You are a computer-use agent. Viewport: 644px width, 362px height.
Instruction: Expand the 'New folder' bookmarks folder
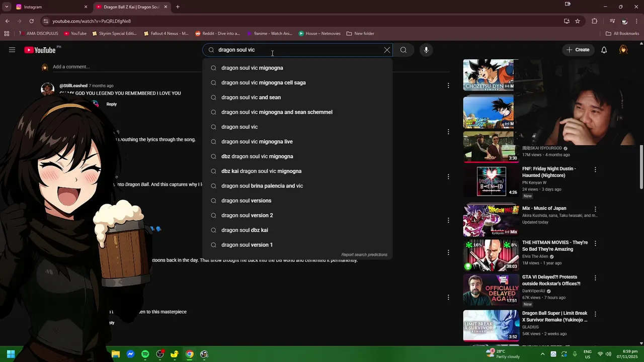tap(360, 34)
